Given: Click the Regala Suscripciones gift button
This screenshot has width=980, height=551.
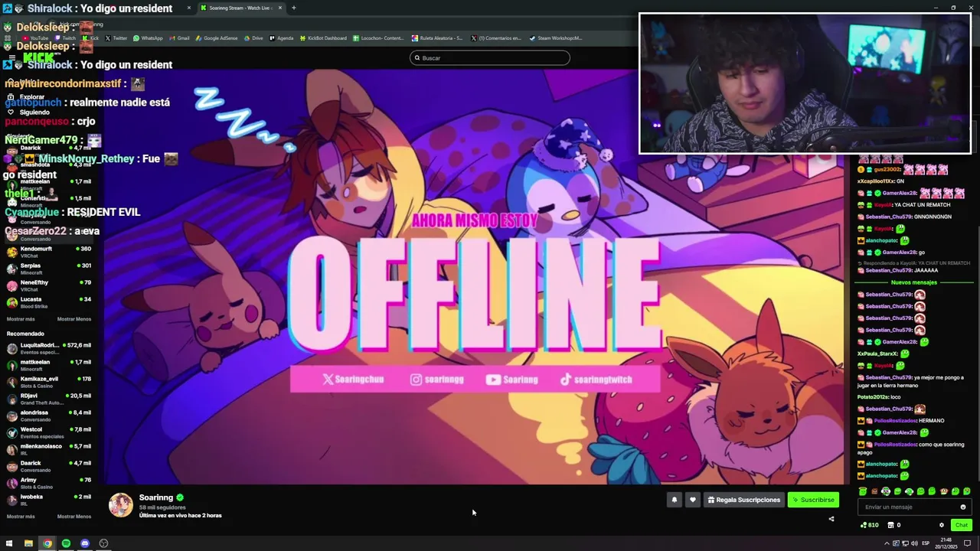Looking at the screenshot, I should click(744, 500).
